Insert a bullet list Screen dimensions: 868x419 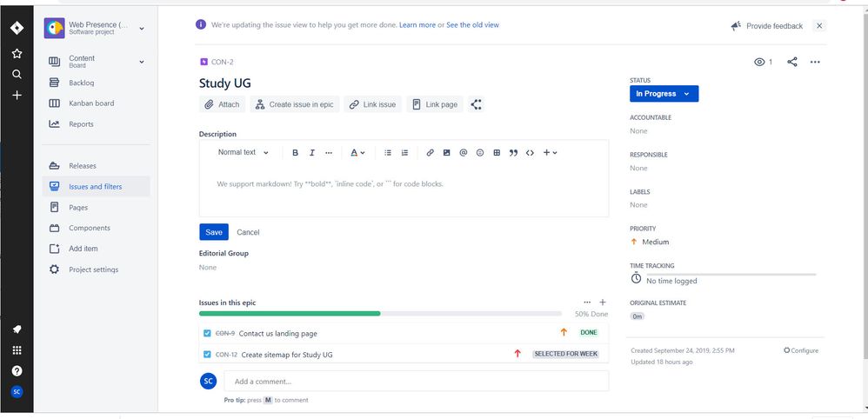[388, 153]
